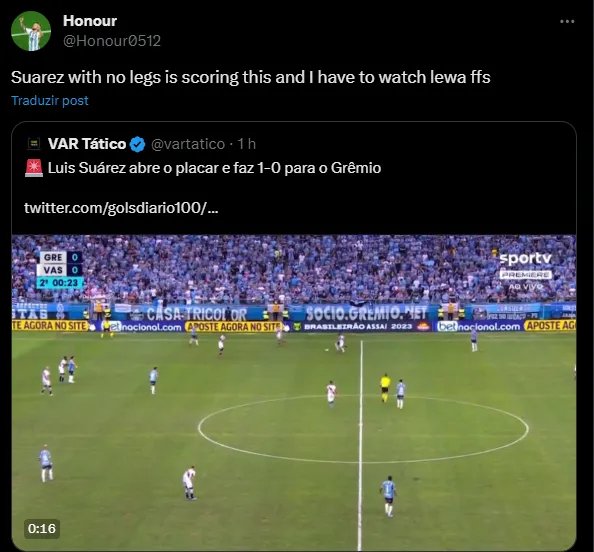
Task: Open the twitter.com/golsdiario100 link
Action: (x=121, y=208)
